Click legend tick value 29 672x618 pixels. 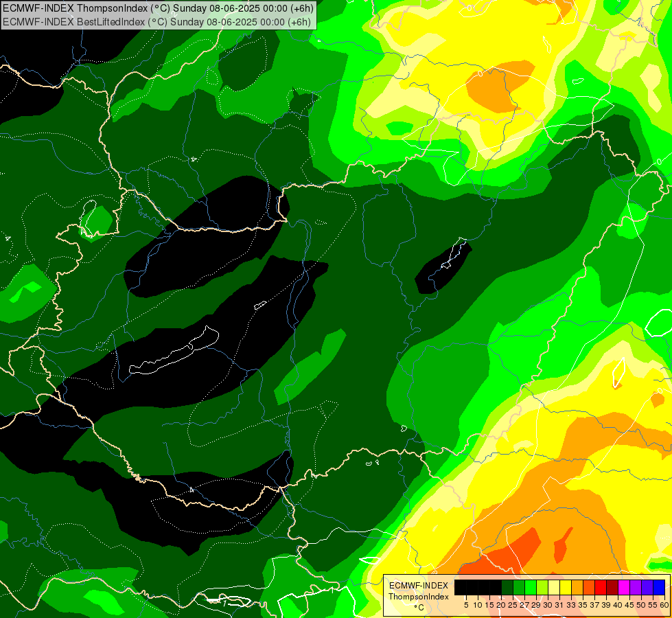coord(536,605)
